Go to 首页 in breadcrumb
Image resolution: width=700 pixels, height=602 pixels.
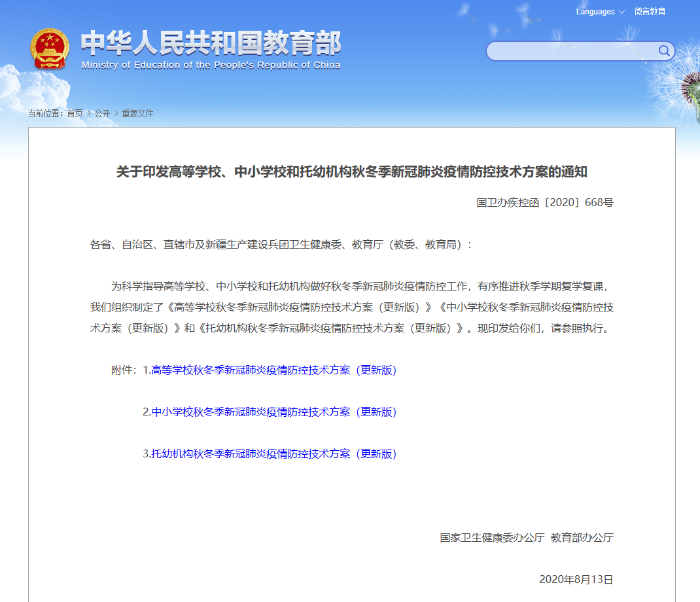pos(75,113)
